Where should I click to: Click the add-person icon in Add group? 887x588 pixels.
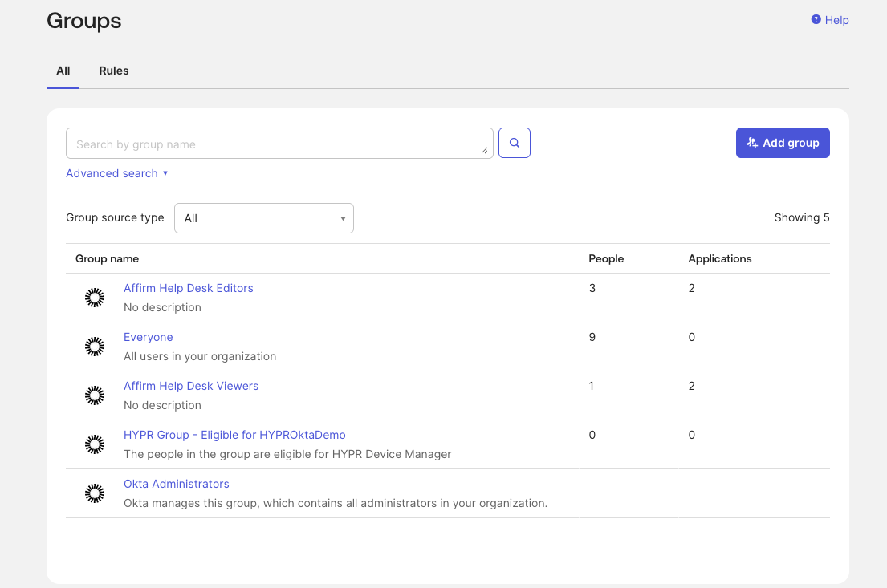point(752,143)
